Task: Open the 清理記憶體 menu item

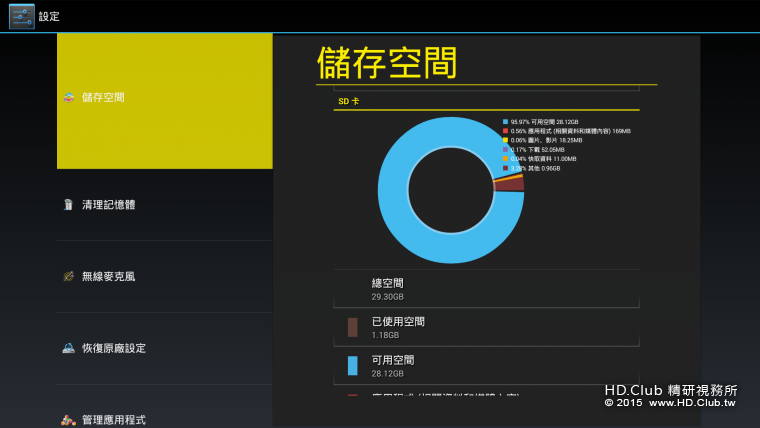Action: (165, 205)
